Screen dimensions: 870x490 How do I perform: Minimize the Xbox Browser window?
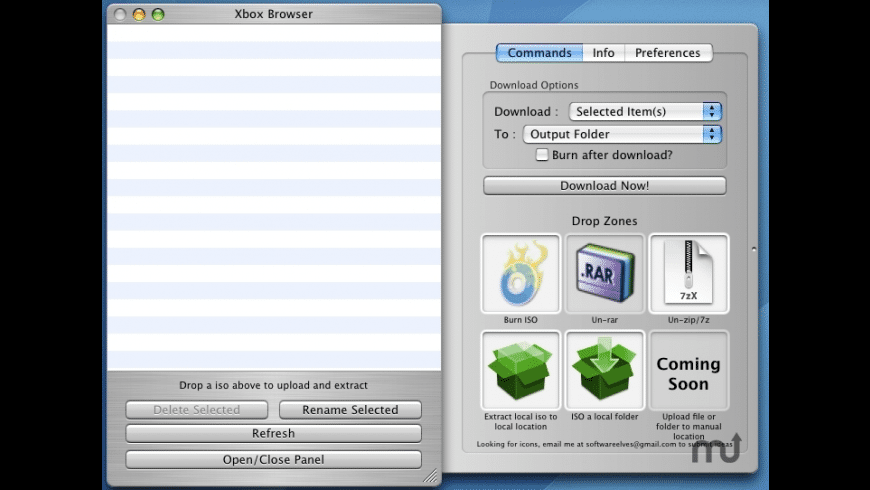[139, 14]
